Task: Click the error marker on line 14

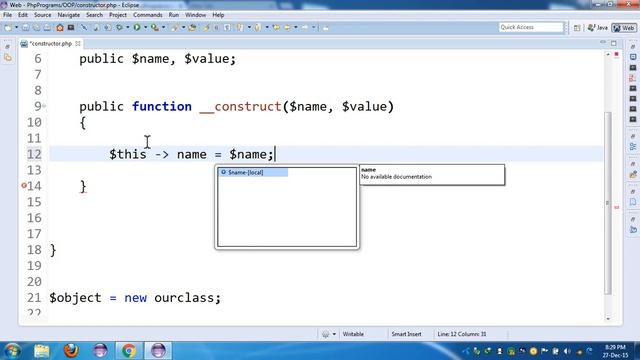Action: coord(24,186)
